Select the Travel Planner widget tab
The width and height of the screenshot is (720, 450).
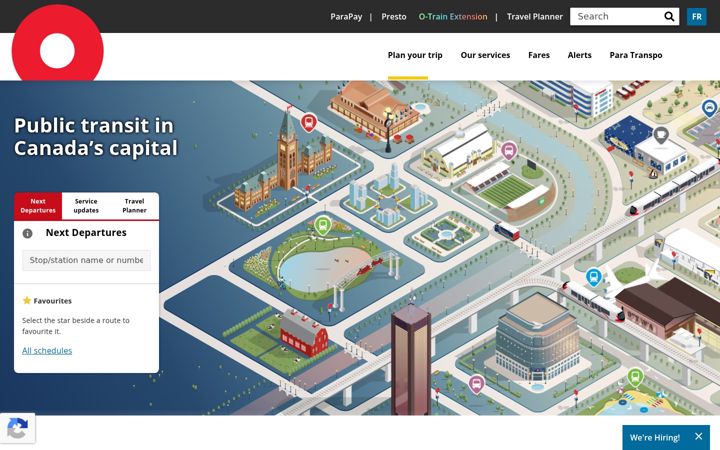pos(135,206)
